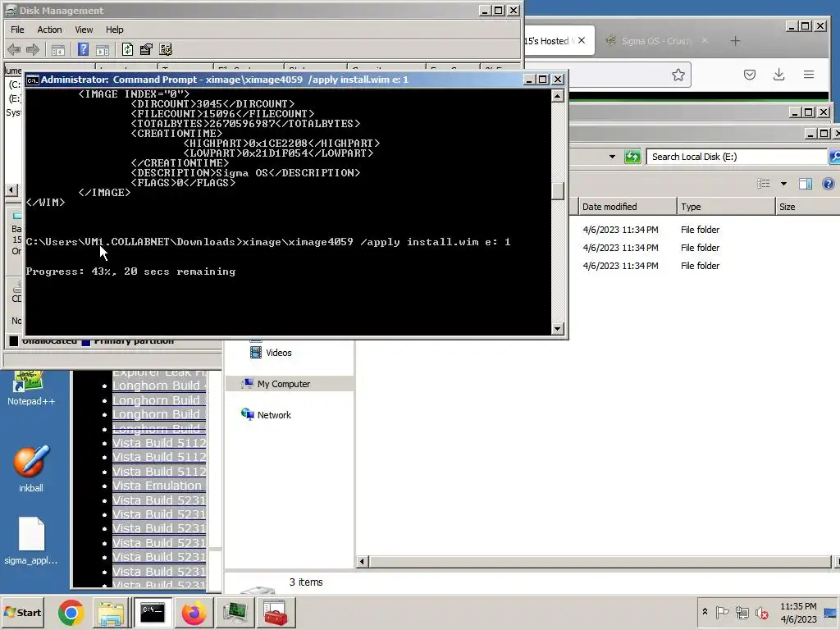Click Command Prompt scrollbar up arrow
Screen dimensions: 840x630
558,97
